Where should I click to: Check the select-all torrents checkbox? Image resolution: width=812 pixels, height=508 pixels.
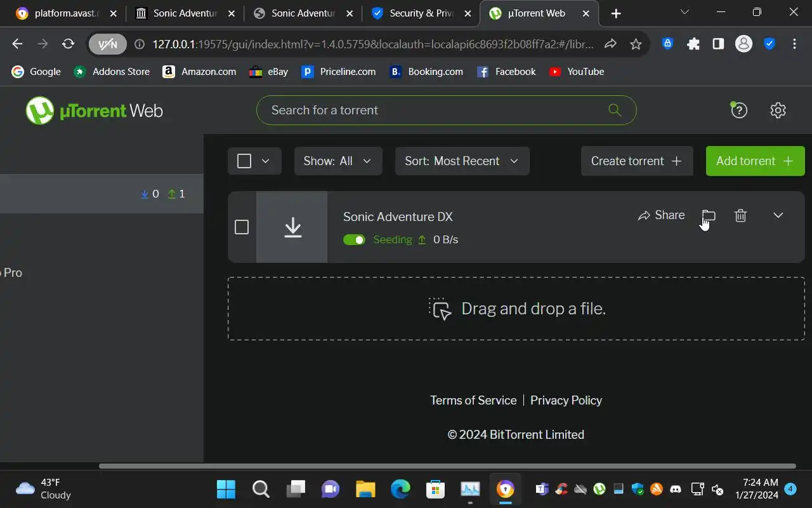pos(244,161)
